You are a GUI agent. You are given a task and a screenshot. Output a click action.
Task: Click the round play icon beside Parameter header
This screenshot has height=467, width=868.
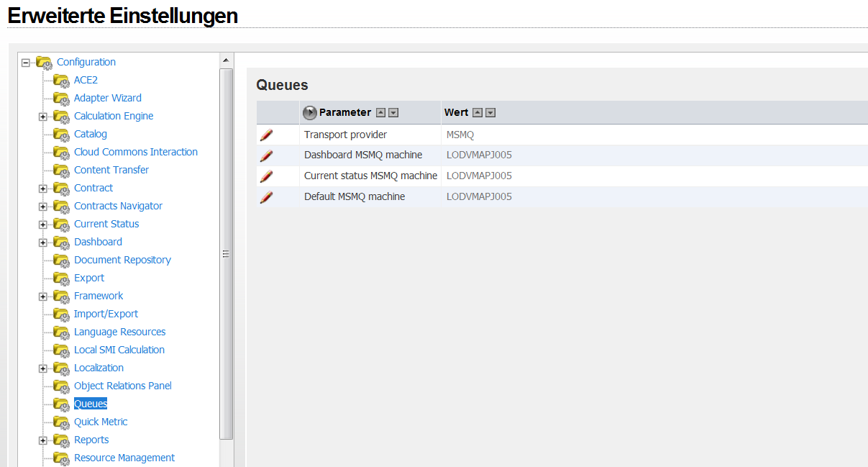click(x=310, y=113)
